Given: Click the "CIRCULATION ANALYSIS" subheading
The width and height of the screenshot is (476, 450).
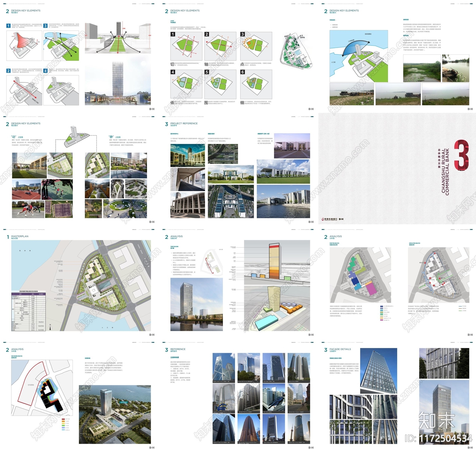Looking at the screenshot, I should [414, 243].
